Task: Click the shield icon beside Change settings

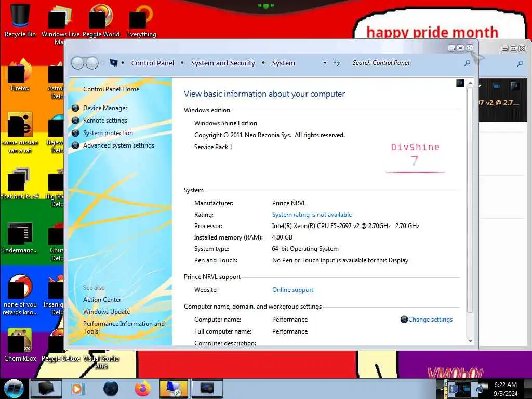Action: (x=404, y=320)
